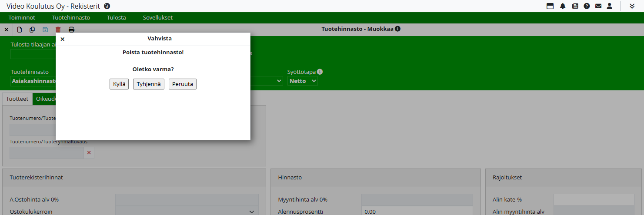Viewport: 644px width, 215px height.
Task: Open the Tulosta menu
Action: [x=116, y=18]
